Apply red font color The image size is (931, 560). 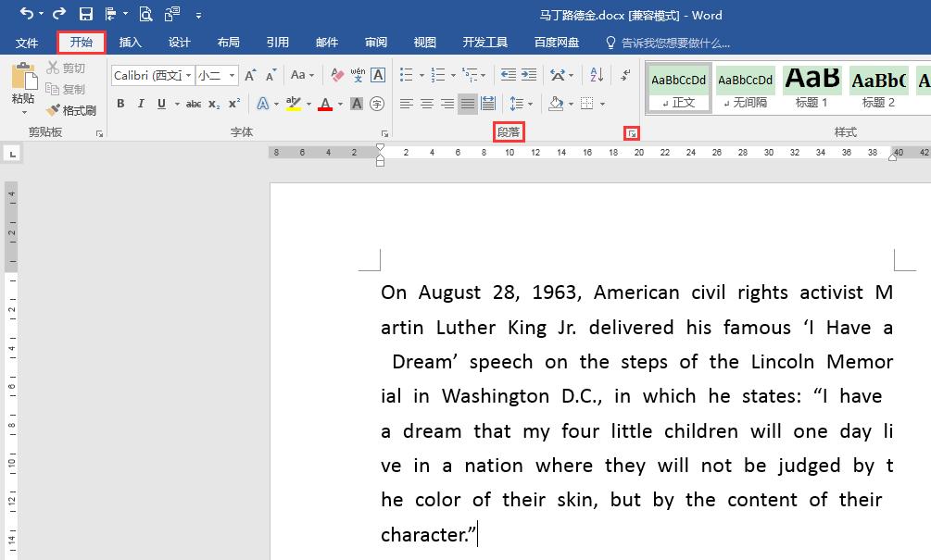coord(325,104)
